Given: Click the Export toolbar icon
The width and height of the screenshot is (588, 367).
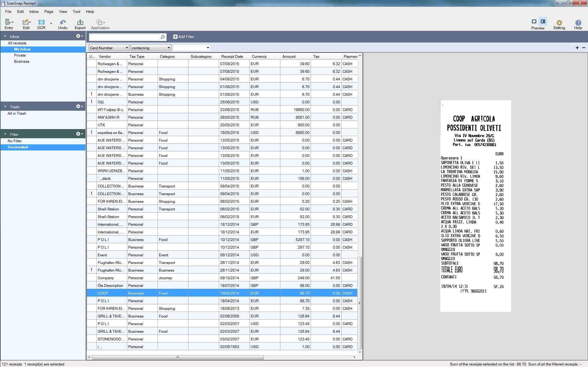Looking at the screenshot, I should click(x=80, y=22).
